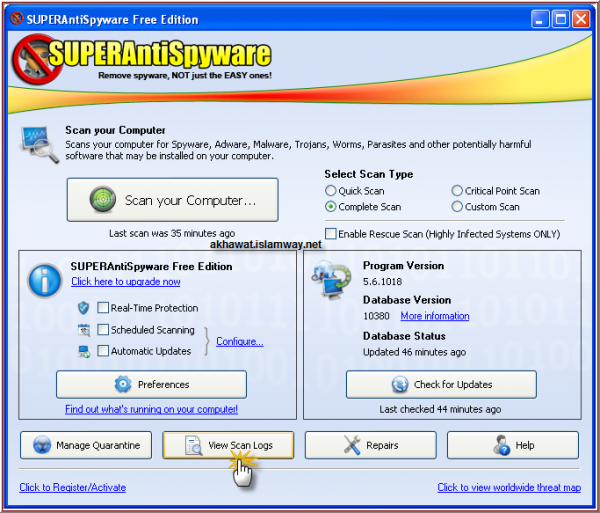Click the globe and monitor update icon
Viewport: 600px width, 513px height.
point(331,279)
